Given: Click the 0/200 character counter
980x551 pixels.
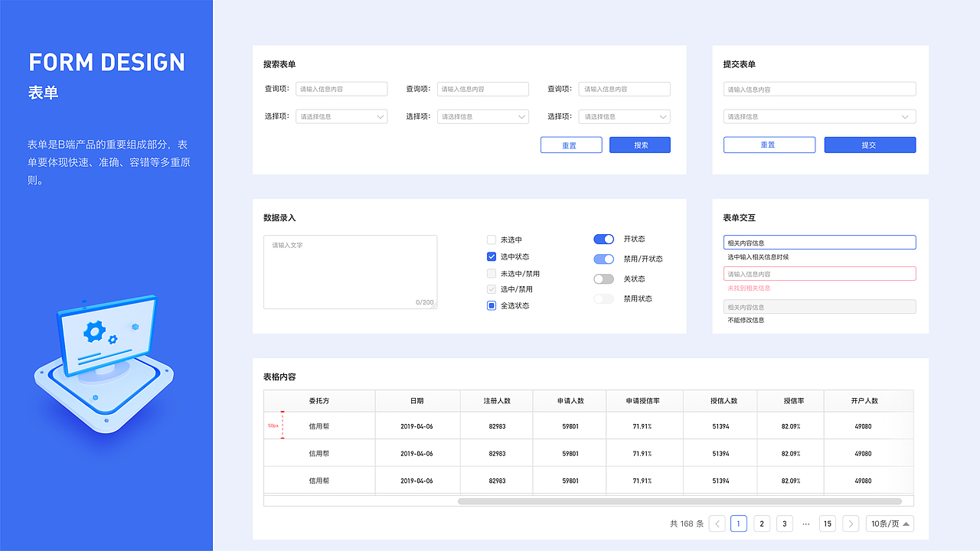Looking at the screenshot, I should tap(425, 302).
